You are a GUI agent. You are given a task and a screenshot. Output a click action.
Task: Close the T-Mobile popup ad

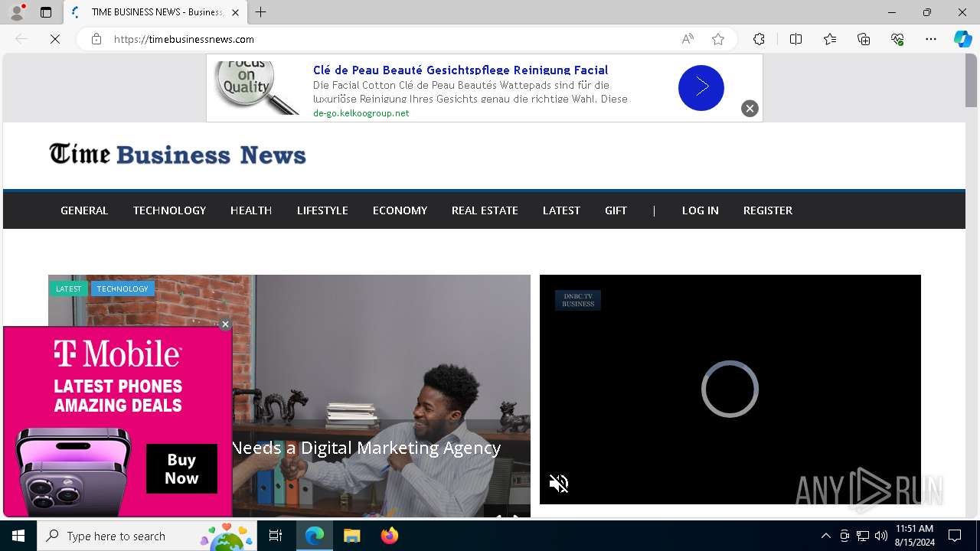click(x=225, y=324)
